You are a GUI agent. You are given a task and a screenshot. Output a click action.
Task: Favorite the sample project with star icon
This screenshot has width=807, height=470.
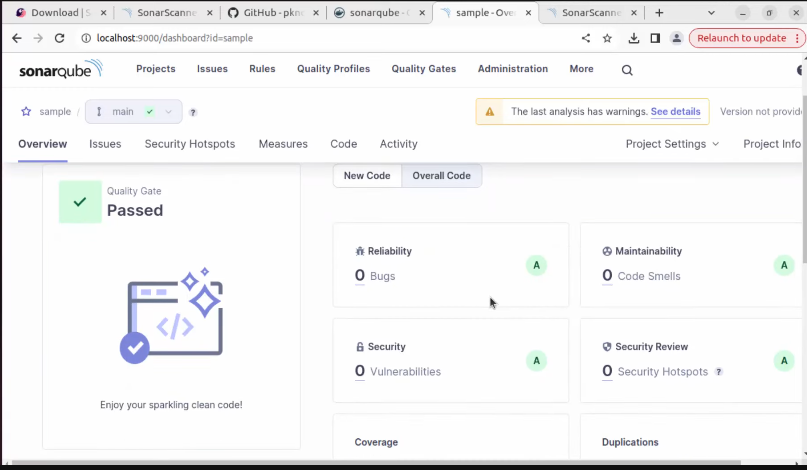(26, 112)
